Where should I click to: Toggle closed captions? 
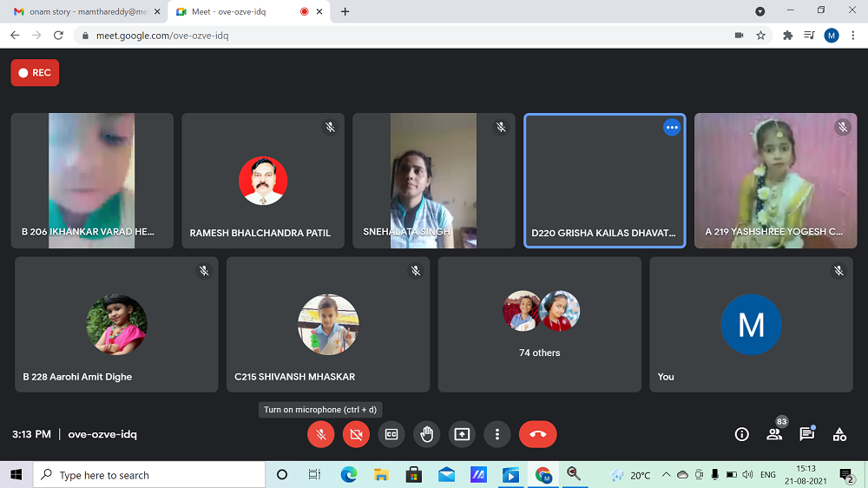point(391,434)
